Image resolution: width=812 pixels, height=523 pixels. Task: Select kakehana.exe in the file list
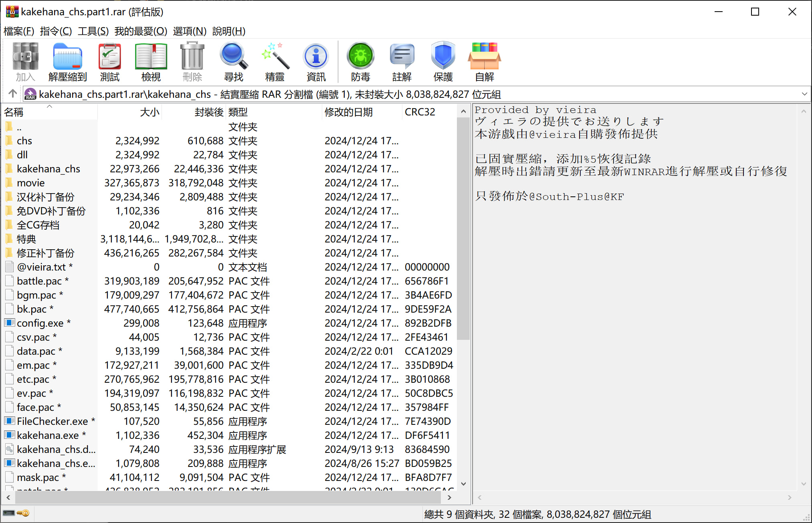coord(47,435)
